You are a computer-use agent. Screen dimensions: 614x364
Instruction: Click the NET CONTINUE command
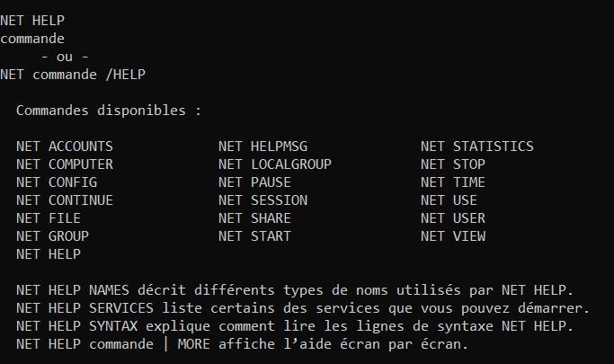[x=65, y=200]
